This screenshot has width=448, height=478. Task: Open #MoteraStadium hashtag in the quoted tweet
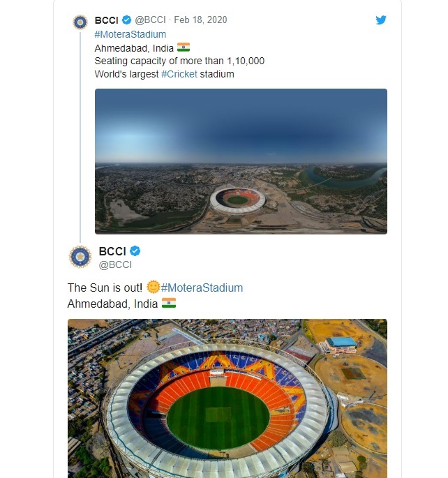130,34
